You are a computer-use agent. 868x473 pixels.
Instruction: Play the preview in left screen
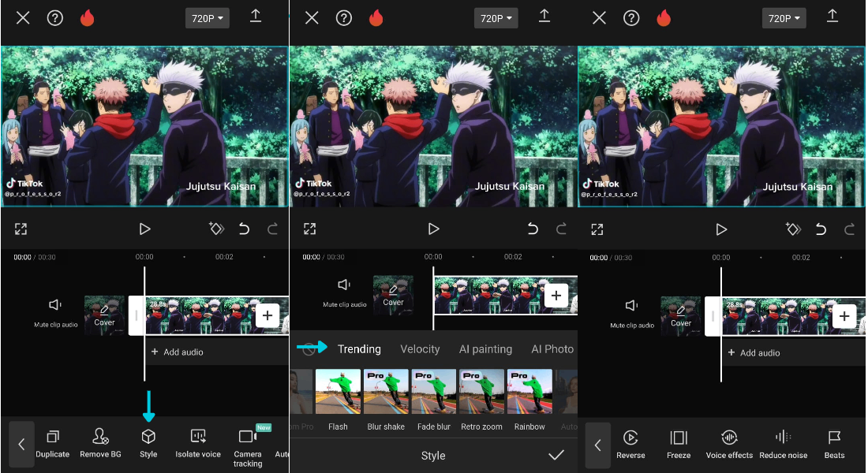click(144, 229)
